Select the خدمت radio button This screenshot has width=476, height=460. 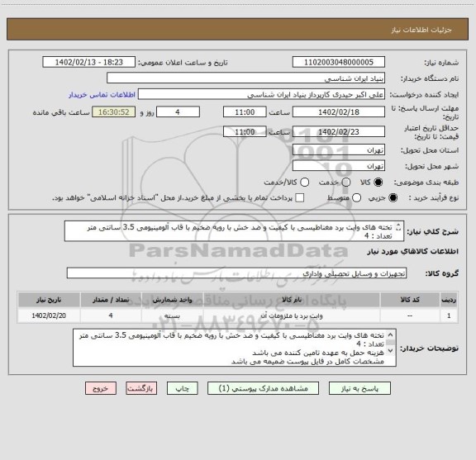[346, 183]
